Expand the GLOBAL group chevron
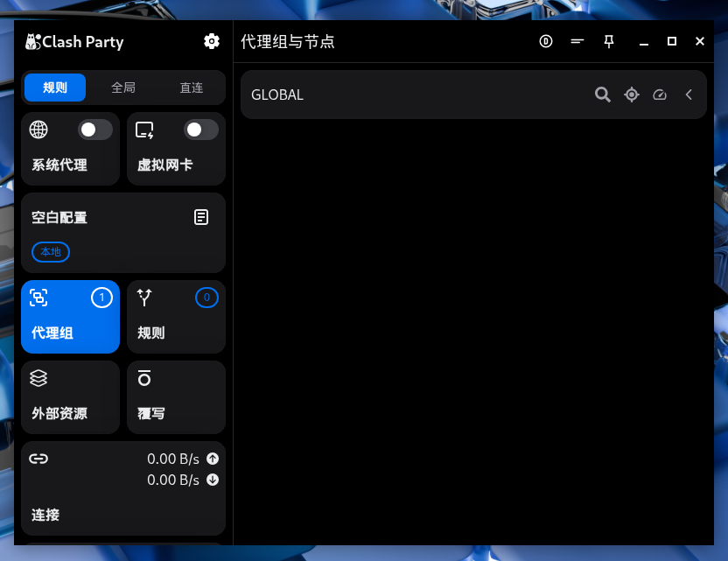The height and width of the screenshot is (561, 728). (x=689, y=95)
